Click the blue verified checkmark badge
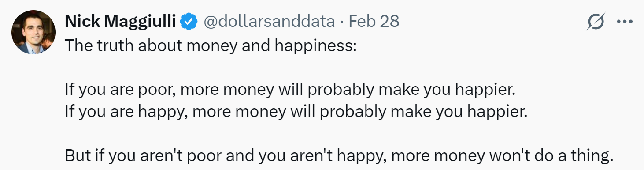644x170 pixels. [190, 22]
